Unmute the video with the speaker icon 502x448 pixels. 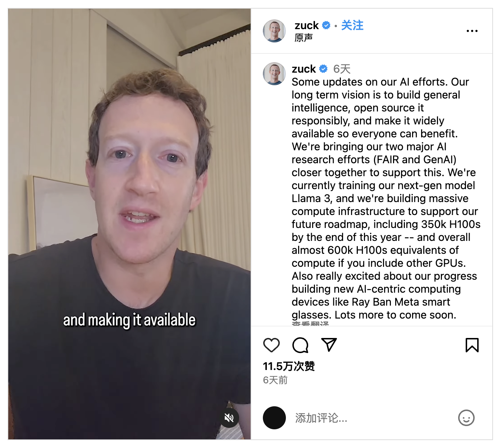click(229, 418)
